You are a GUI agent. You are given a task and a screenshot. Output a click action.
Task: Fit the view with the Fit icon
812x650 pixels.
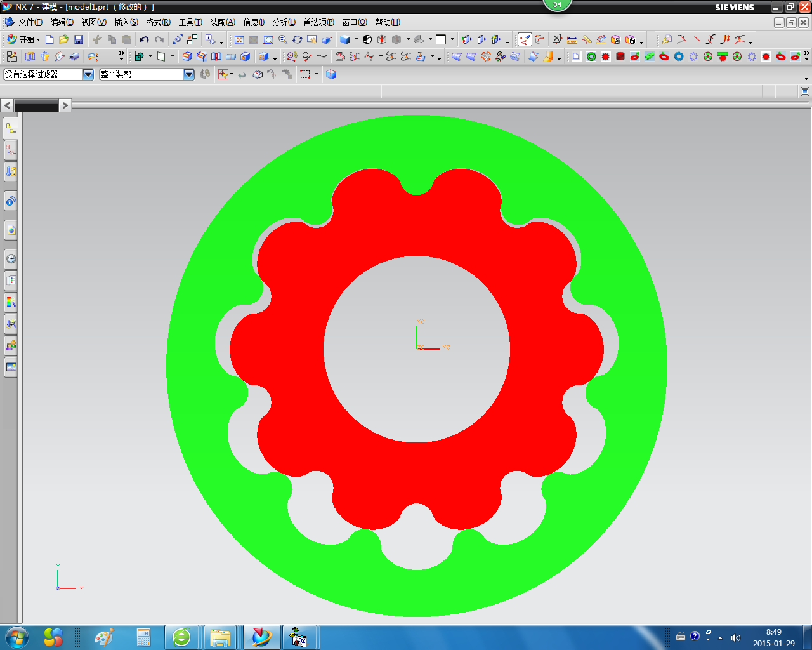click(x=239, y=39)
